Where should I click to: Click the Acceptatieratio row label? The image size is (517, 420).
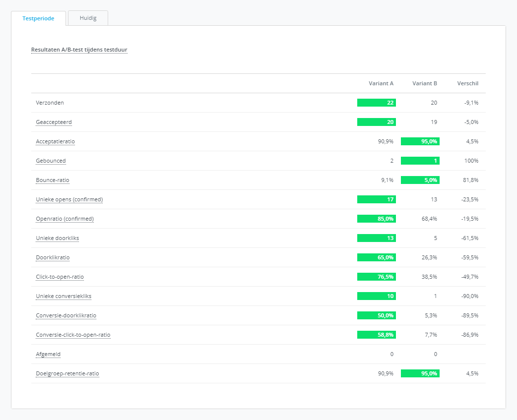(55, 141)
